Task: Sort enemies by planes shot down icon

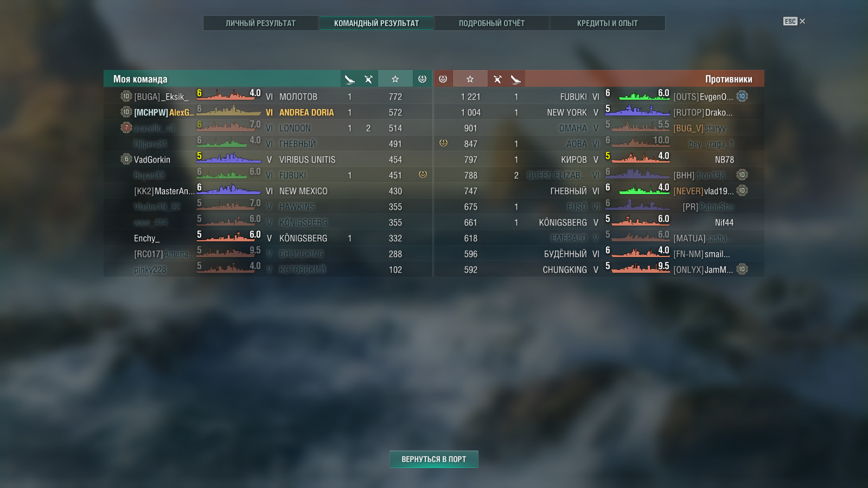Action: point(515,79)
